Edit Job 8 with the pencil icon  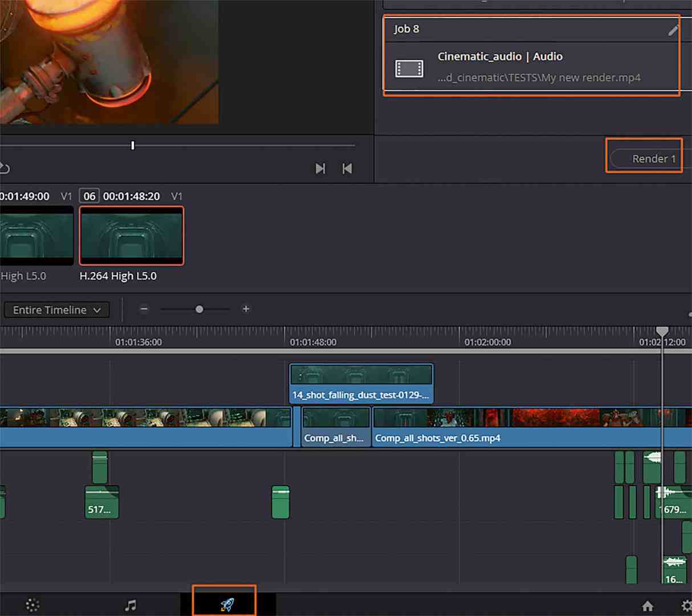tap(674, 30)
